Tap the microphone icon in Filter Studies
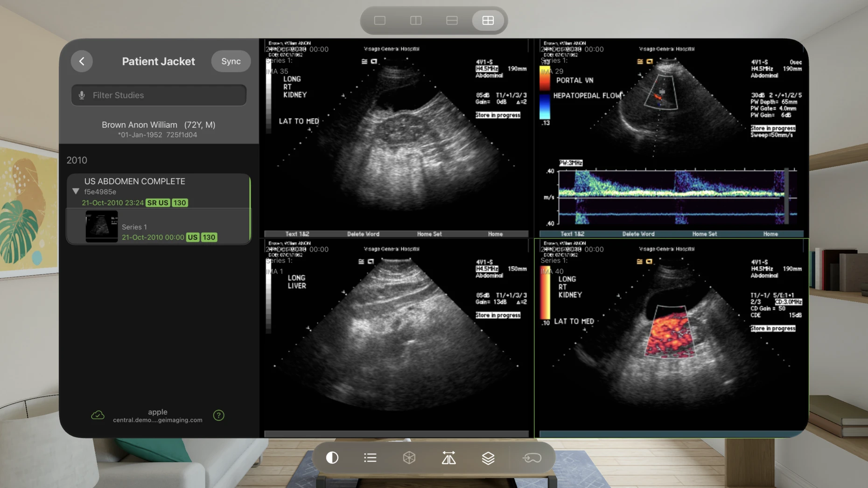This screenshot has height=488, width=868. click(x=82, y=95)
